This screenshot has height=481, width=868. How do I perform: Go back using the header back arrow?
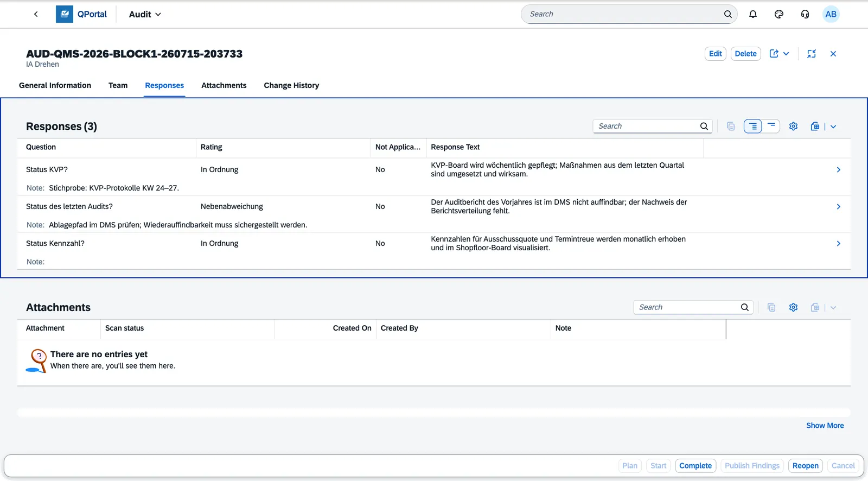(x=36, y=14)
